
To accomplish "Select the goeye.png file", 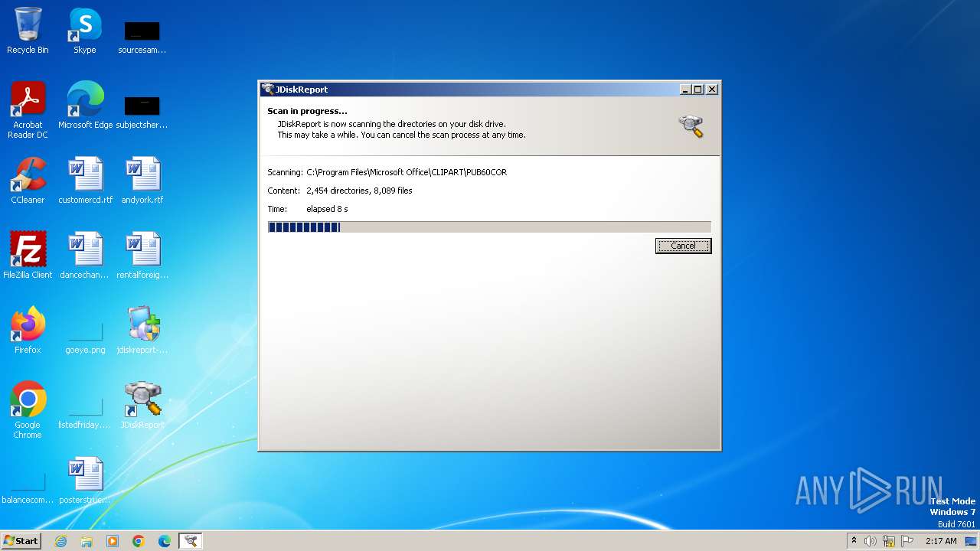I will coord(85,337).
